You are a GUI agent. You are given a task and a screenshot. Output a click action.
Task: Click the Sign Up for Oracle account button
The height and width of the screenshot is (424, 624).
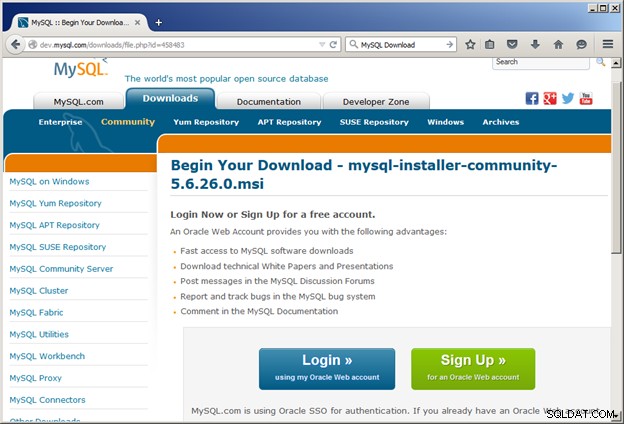click(x=473, y=369)
